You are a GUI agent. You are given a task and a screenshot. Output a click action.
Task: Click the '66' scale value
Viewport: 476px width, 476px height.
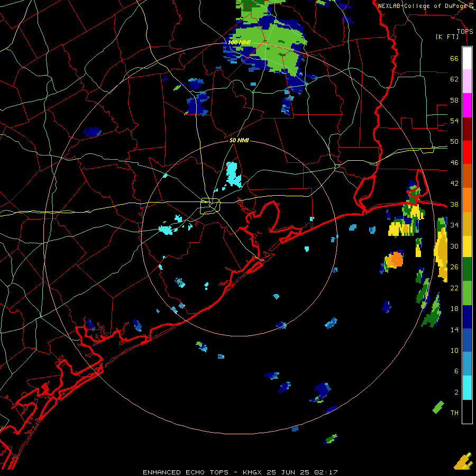tap(454, 59)
